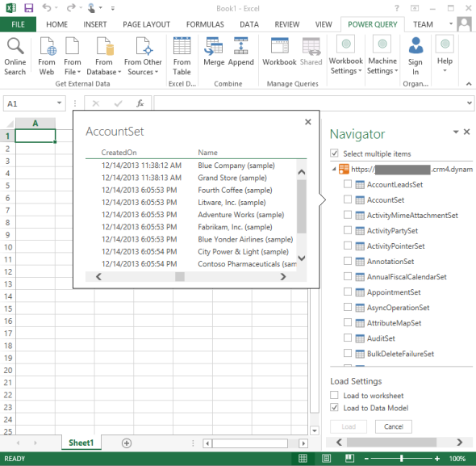Open Online Search in Power Query
Screen dimensions: 476x466
point(15,56)
